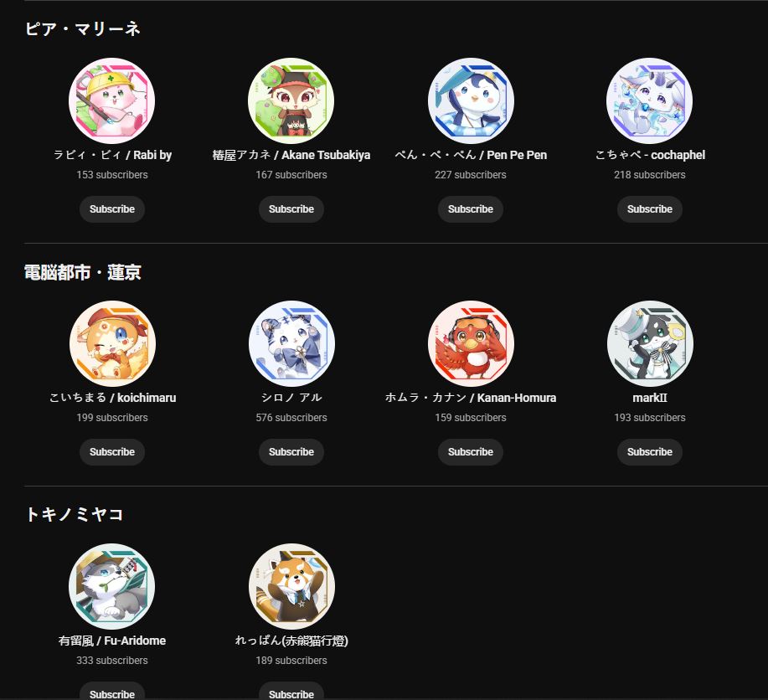
Task: Open the pink rabbit Rabi by avatar
Action: pos(111,101)
